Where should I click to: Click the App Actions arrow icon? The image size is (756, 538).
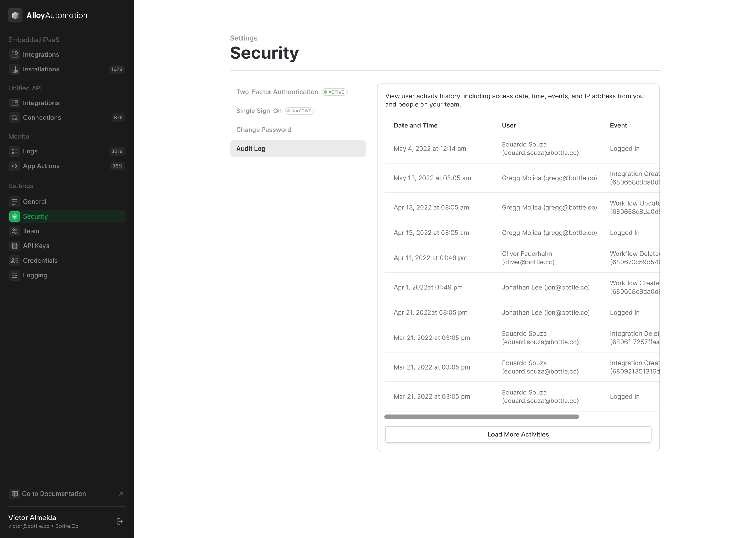pyautogui.click(x=15, y=166)
